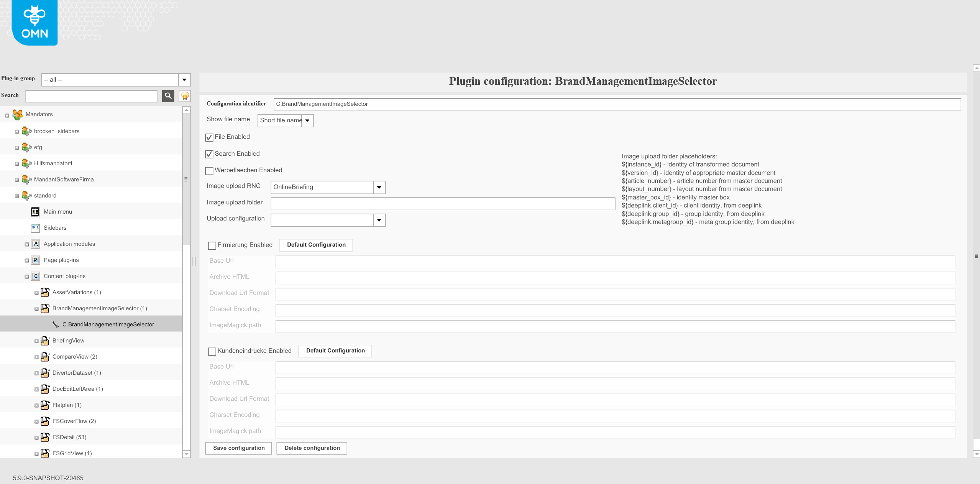Screen dimensions: 980x484
Task: Click the Content plug-ins icon
Action: click(x=35, y=276)
